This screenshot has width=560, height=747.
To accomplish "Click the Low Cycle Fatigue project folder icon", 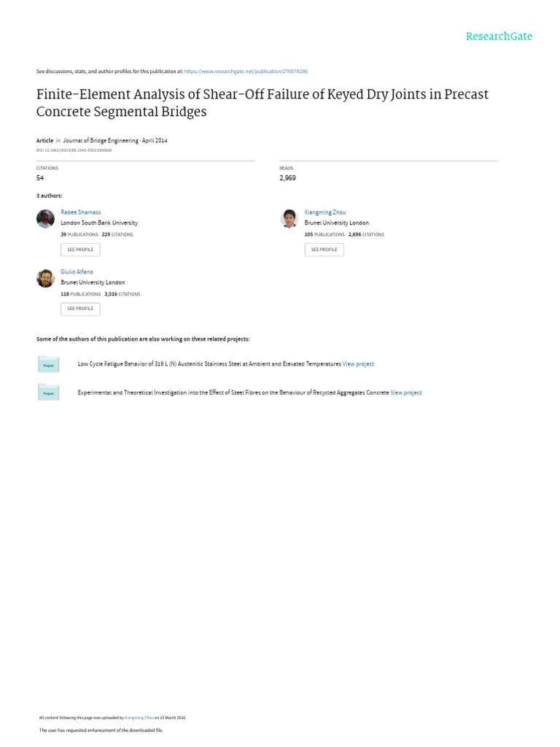I will [49, 364].
